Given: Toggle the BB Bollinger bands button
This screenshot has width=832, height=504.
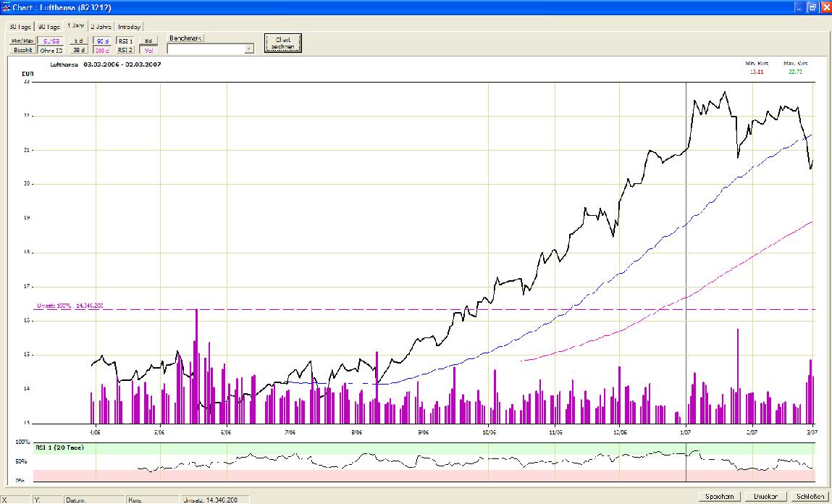Looking at the screenshot, I should [148, 41].
